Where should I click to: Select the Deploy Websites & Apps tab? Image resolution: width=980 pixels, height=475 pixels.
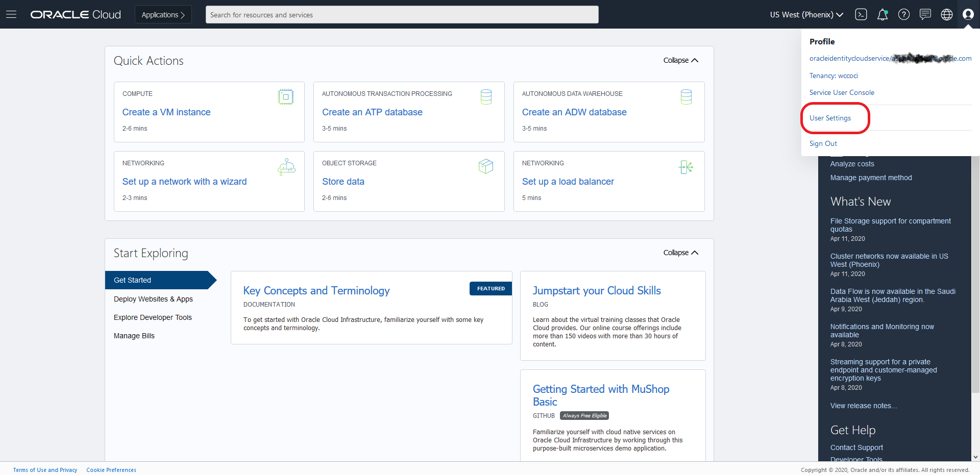153,299
